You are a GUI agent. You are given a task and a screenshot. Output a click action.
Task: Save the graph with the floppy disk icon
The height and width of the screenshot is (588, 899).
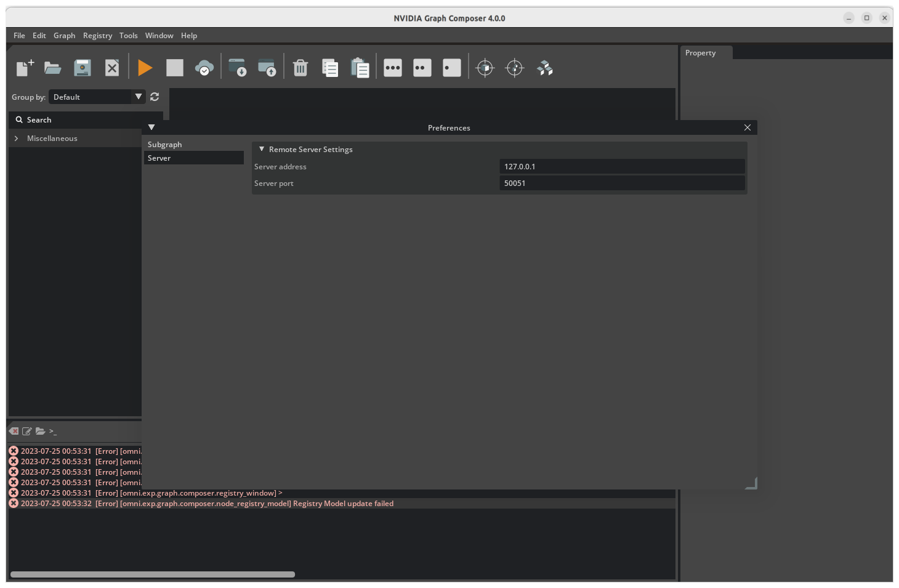(83, 68)
